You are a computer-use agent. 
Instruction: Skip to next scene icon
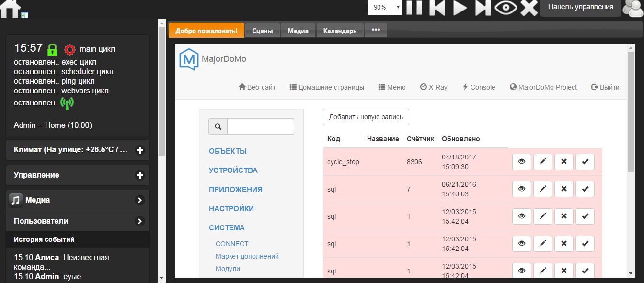click(x=483, y=8)
